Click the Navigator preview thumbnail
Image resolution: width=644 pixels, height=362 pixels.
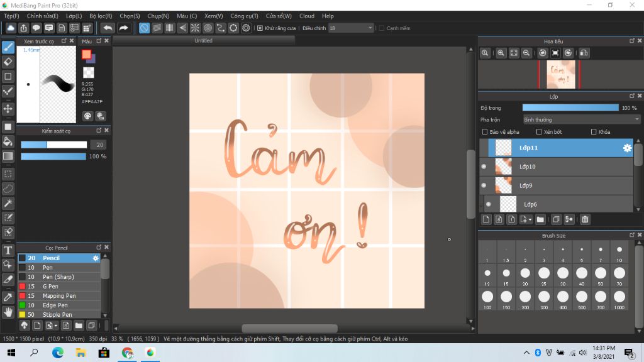click(x=560, y=75)
